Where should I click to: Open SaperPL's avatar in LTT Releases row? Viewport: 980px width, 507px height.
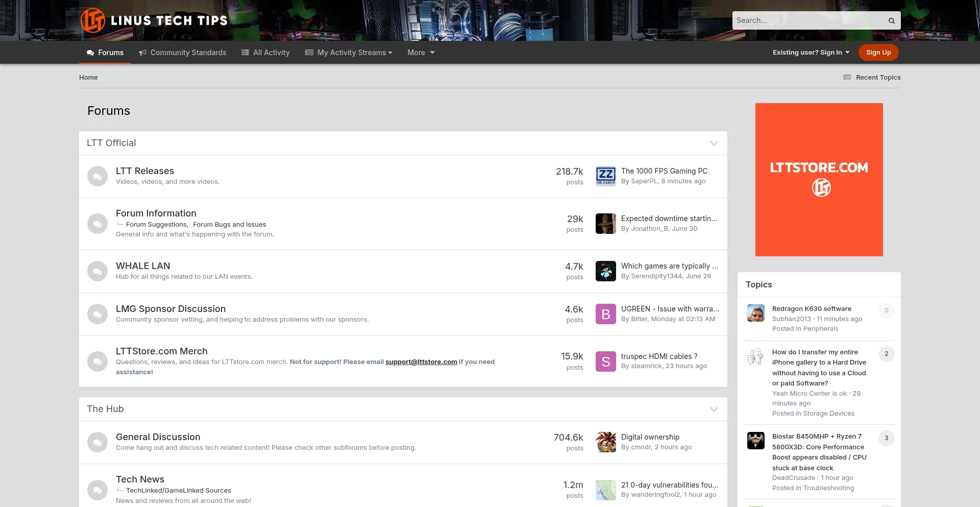[606, 176]
